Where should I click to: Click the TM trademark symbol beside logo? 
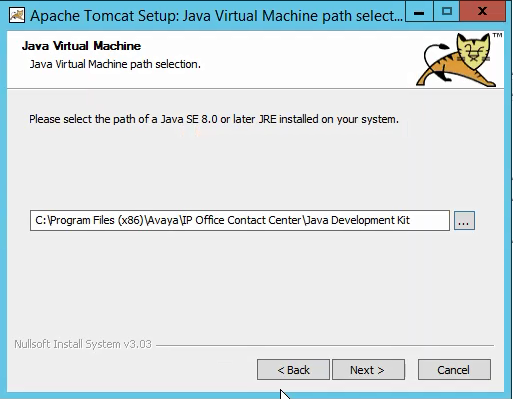coord(497,35)
